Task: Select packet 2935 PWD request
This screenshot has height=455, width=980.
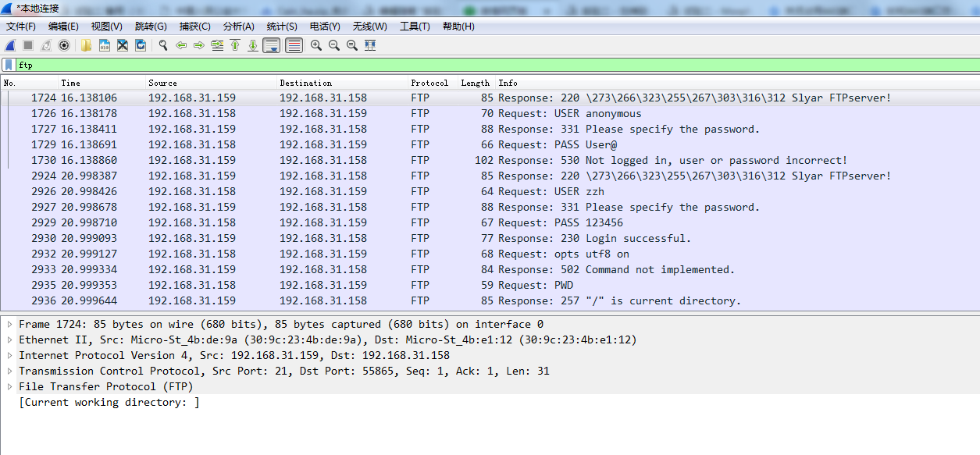Action: point(490,285)
